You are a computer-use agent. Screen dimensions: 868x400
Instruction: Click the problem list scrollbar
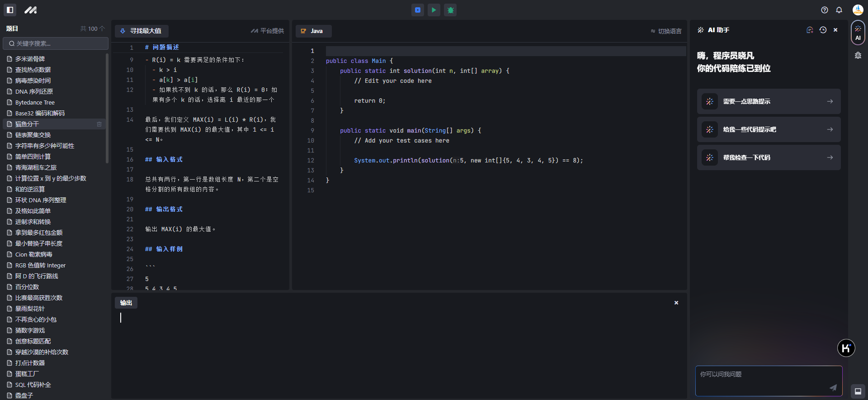pos(107,109)
